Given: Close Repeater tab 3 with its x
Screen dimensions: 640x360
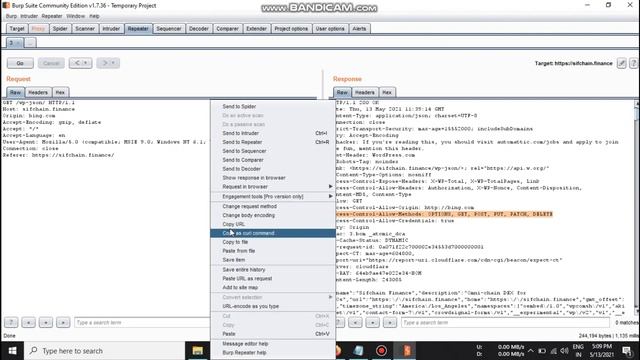Looking at the screenshot, I should 18,43.
